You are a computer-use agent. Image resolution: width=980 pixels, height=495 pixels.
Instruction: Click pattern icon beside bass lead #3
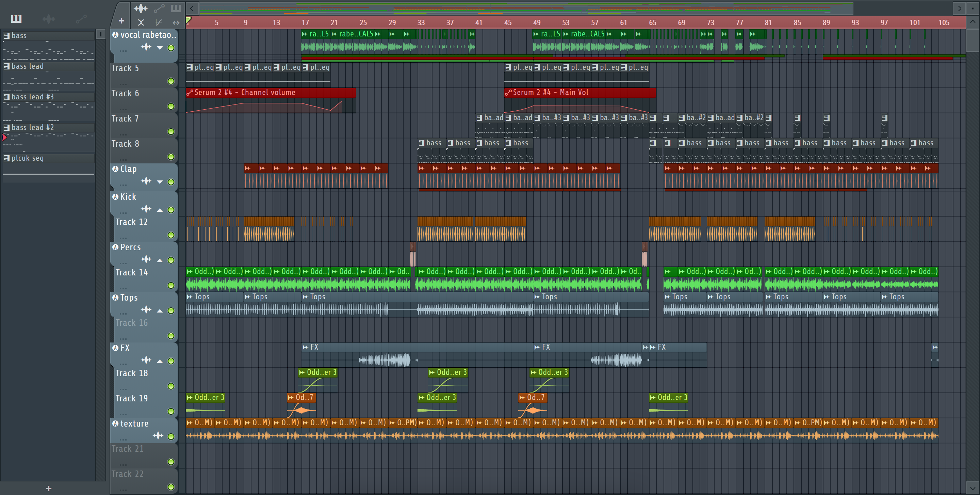(6, 97)
